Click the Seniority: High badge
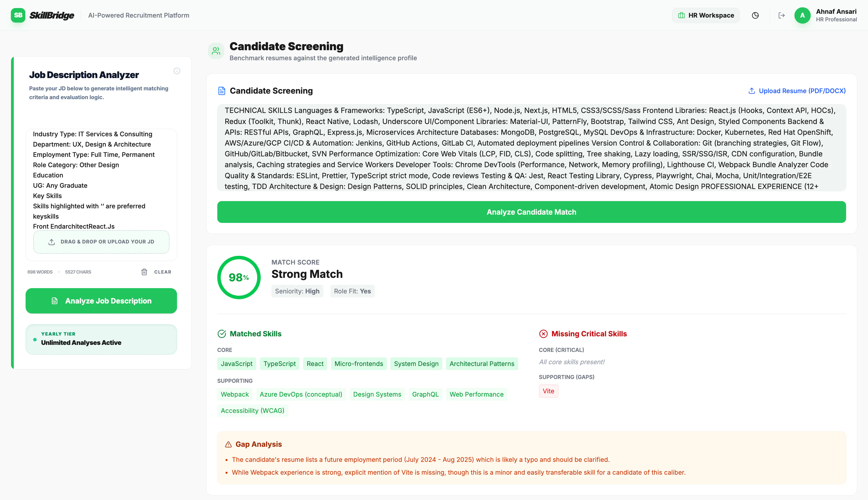The height and width of the screenshot is (500, 868). 297,291
